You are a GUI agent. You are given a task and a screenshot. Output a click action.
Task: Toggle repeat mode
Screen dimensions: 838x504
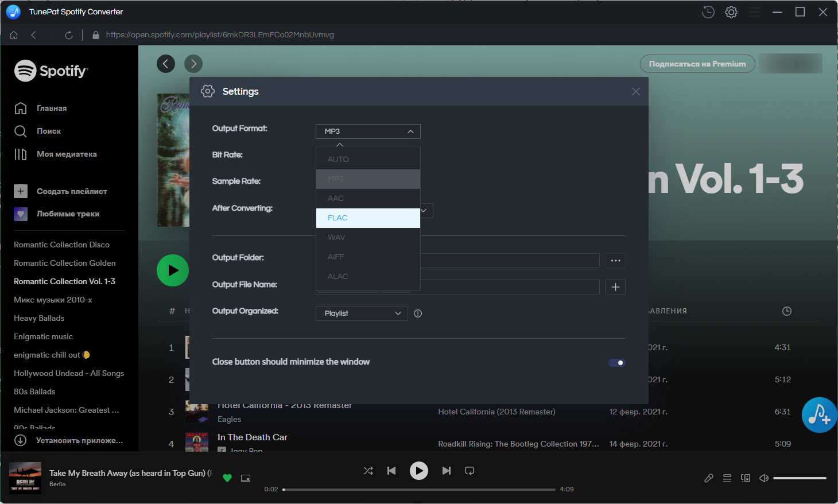point(470,471)
